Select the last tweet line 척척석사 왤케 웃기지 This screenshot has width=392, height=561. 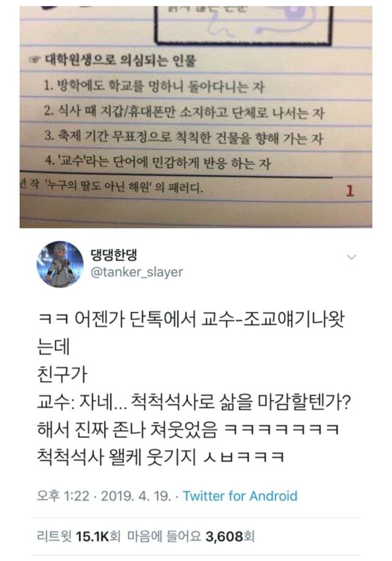pos(160,457)
